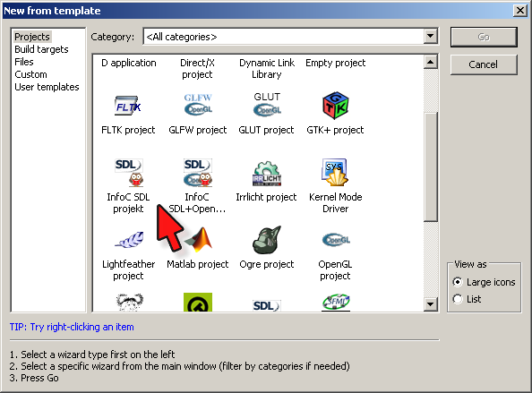Image resolution: width=532 pixels, height=393 pixels.
Task: Select the FLTK project icon
Action: [x=128, y=106]
